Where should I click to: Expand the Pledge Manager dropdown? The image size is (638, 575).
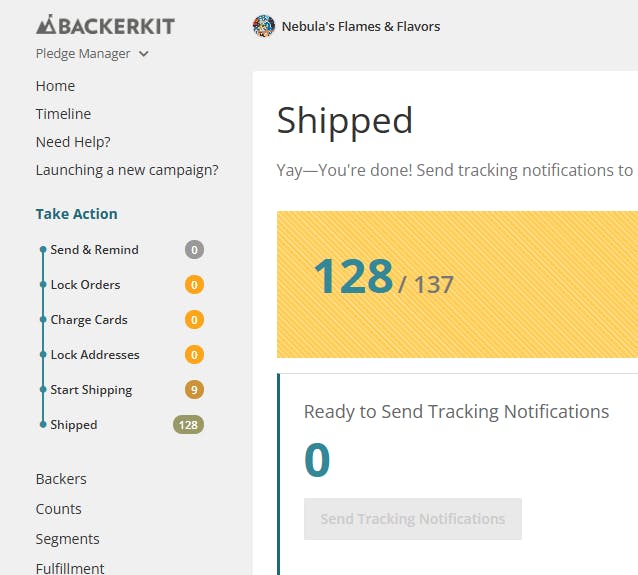[x=92, y=54]
